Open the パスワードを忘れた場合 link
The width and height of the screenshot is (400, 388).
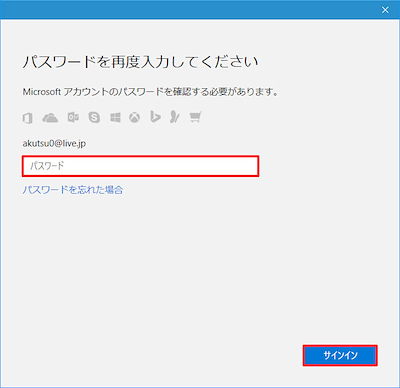73,190
